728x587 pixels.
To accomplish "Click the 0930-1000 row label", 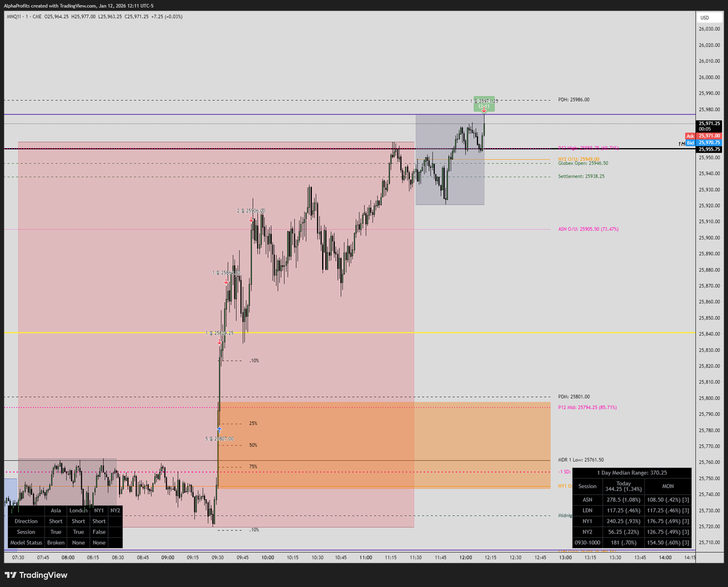I will click(587, 542).
